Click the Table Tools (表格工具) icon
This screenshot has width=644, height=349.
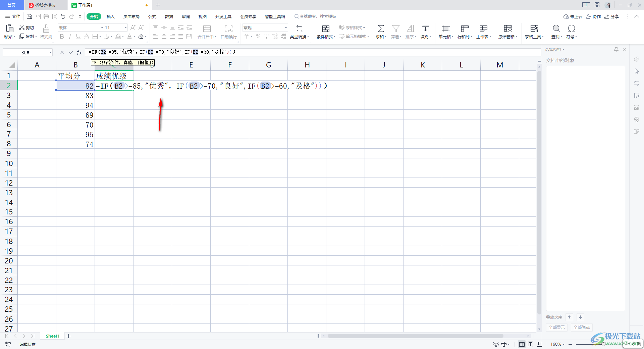(x=534, y=29)
